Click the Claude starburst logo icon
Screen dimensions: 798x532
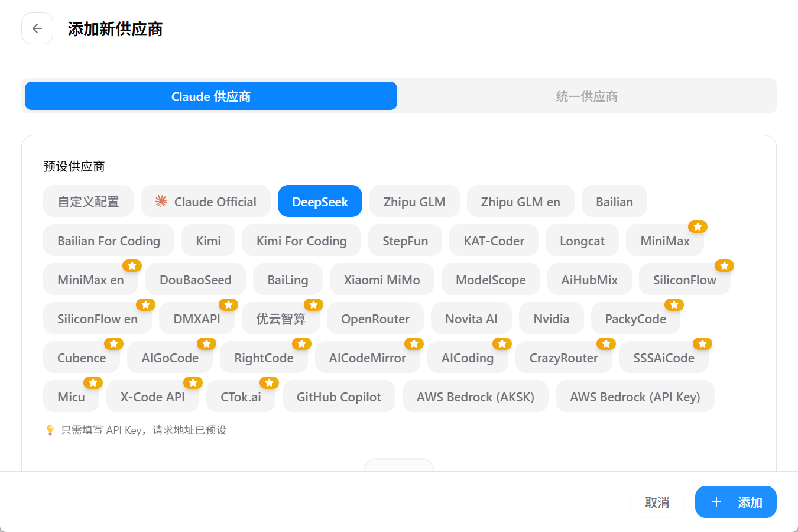pyautogui.click(x=161, y=202)
